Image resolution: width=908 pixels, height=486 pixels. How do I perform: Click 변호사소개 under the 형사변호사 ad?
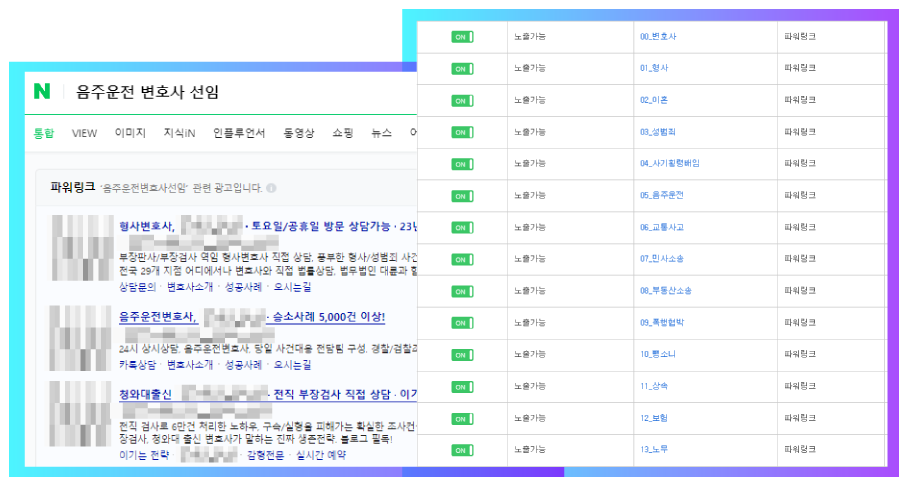pos(190,287)
